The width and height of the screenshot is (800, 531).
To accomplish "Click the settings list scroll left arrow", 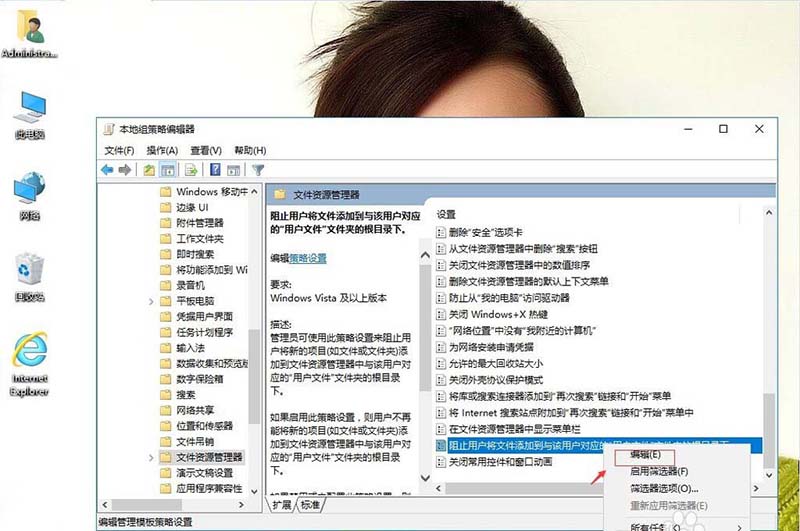I will (439, 488).
